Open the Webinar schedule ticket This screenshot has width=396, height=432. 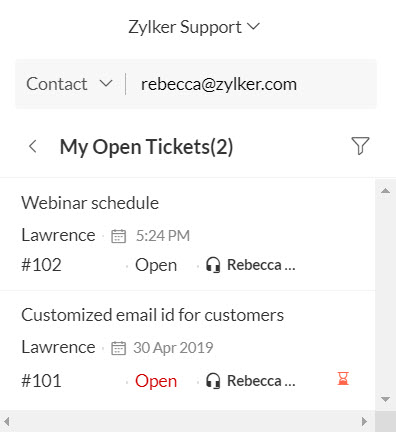(x=90, y=203)
